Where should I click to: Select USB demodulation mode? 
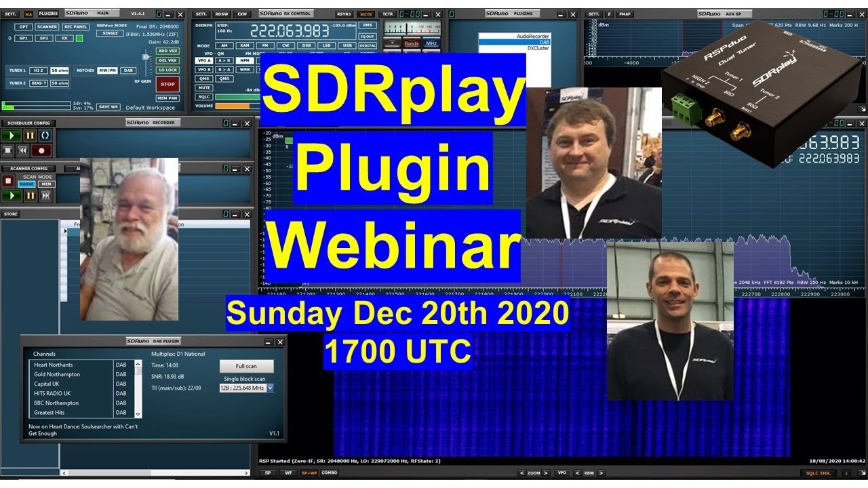tap(347, 45)
